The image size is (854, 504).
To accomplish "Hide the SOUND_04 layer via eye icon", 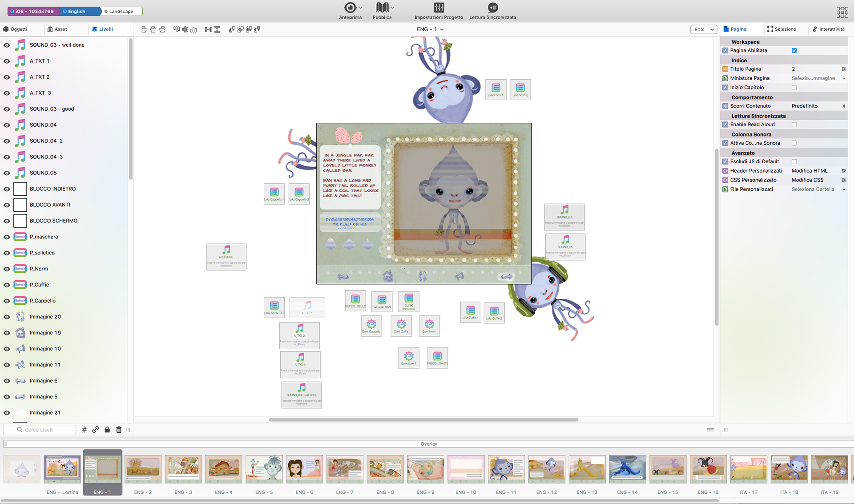I will (7, 125).
